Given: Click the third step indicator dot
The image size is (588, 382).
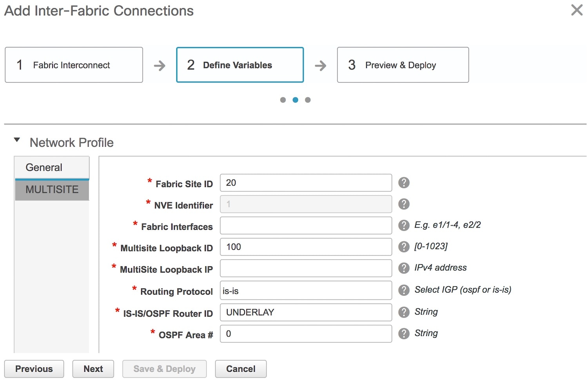Looking at the screenshot, I should click(x=308, y=100).
